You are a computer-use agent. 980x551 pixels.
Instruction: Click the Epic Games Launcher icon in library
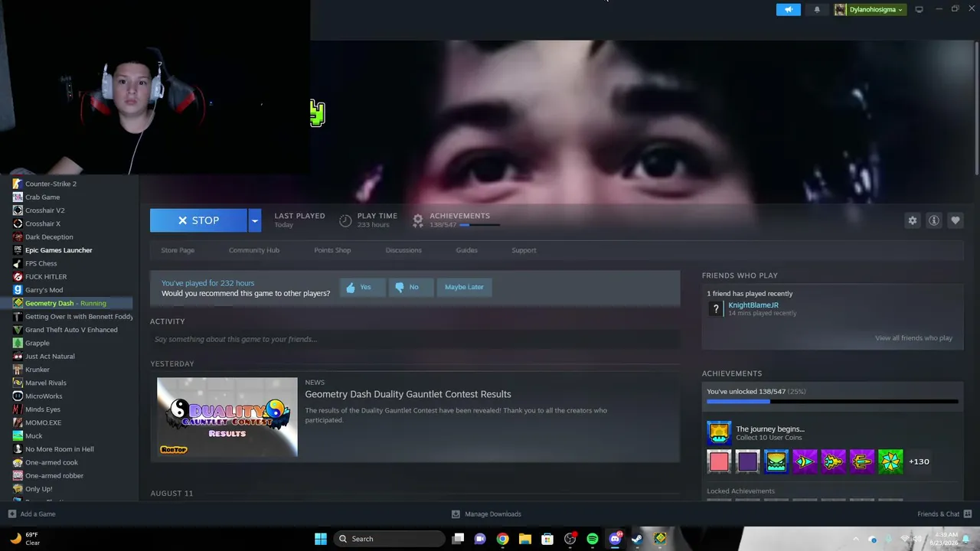coord(18,250)
